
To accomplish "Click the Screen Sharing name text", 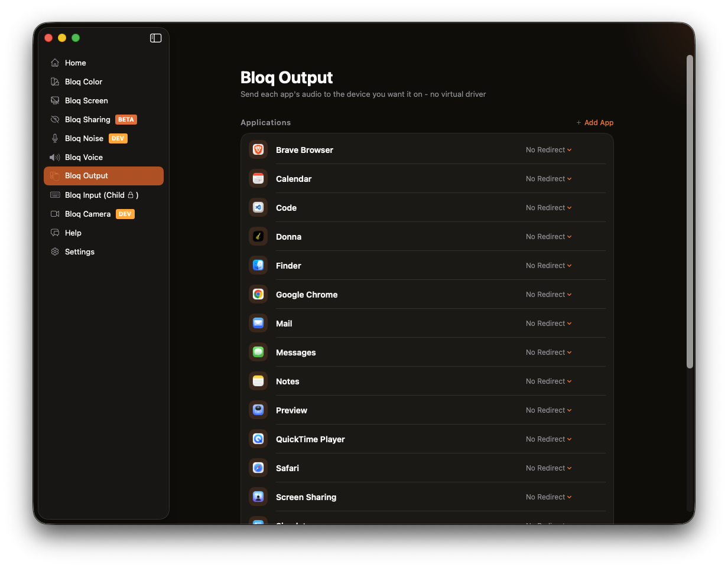I will tap(306, 497).
